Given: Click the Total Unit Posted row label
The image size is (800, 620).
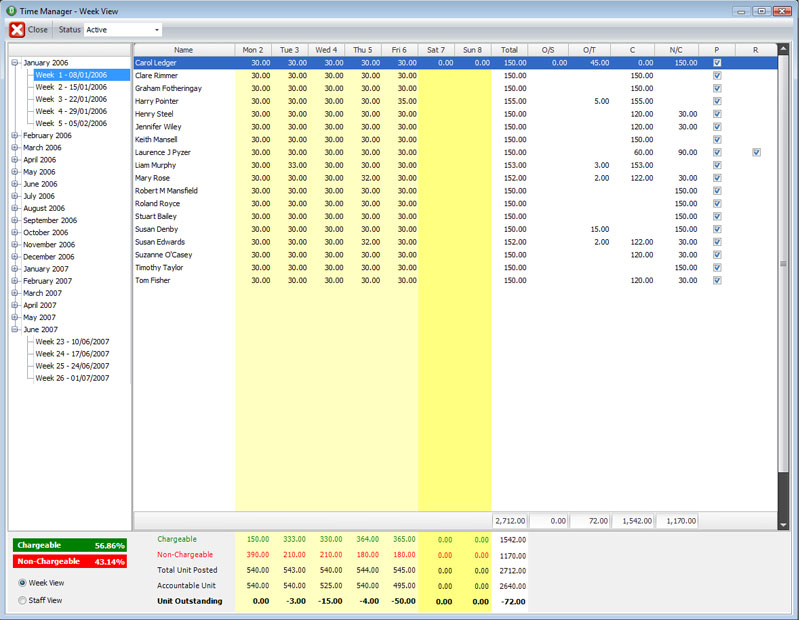Looking at the screenshot, I should tap(187, 570).
